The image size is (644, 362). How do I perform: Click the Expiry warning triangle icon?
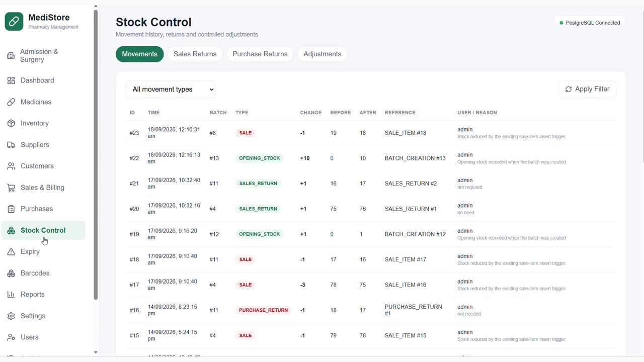click(11, 251)
